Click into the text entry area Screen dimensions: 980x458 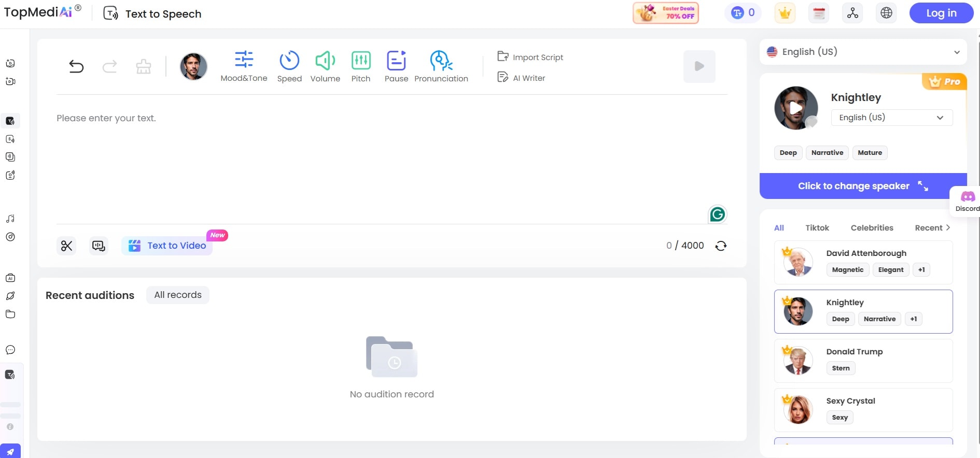pyautogui.click(x=391, y=161)
